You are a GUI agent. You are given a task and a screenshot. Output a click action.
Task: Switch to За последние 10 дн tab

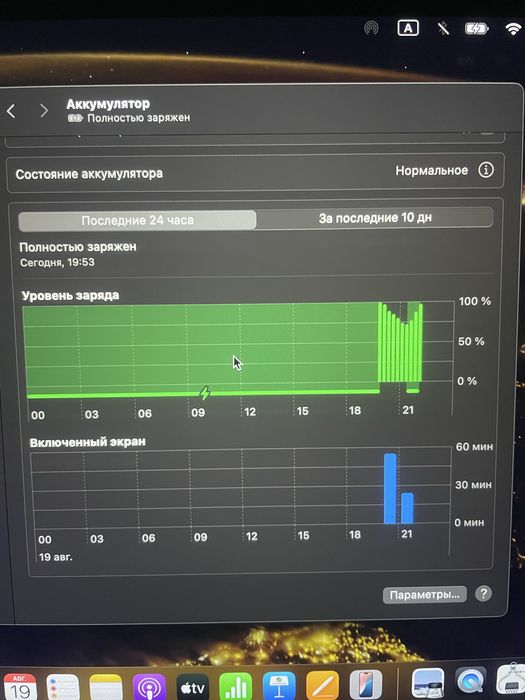click(x=375, y=218)
